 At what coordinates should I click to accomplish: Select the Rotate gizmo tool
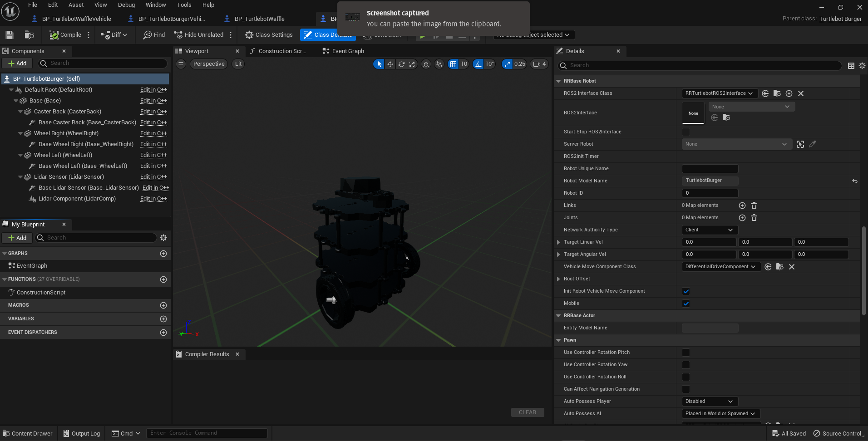(401, 64)
